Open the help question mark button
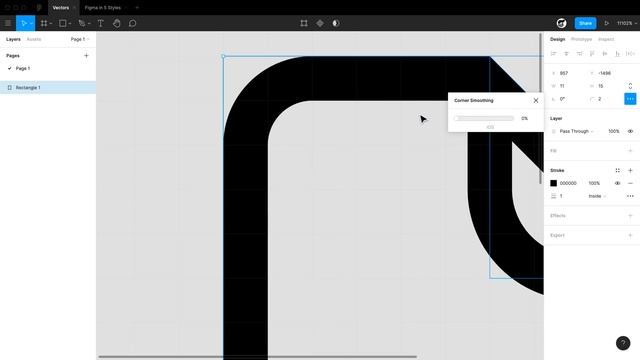This screenshot has width=640, height=360. pos(623,343)
